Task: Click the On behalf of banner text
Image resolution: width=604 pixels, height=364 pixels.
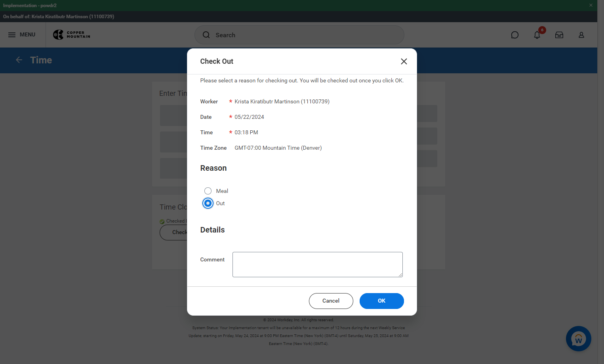Action: (x=59, y=17)
